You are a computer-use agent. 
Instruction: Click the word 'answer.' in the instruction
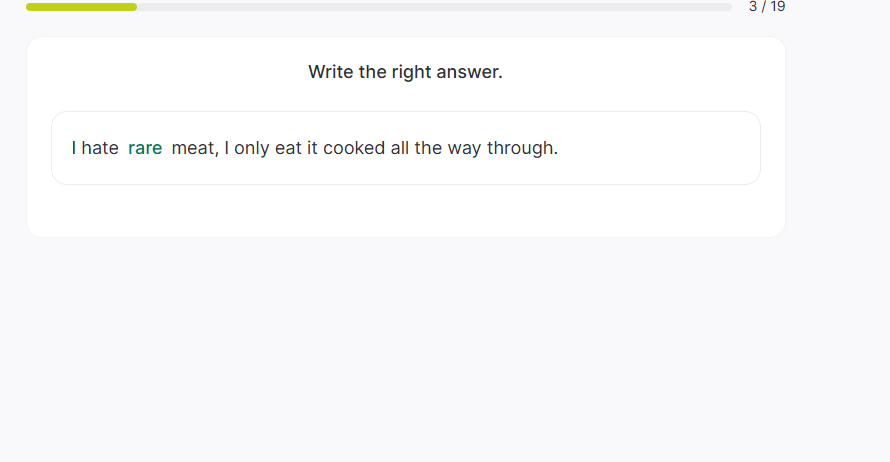[471, 72]
